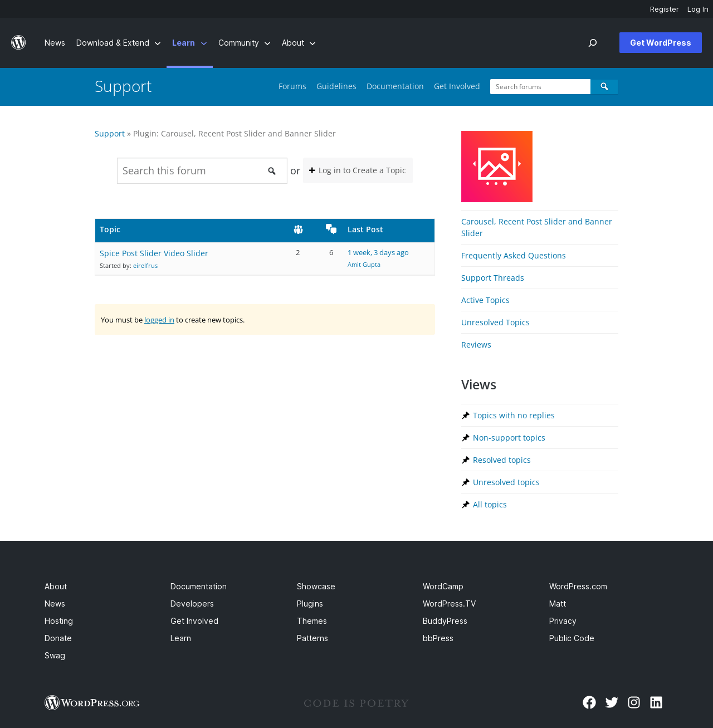Viewport: 713px width, 728px height.
Task: Open the Support Threads sidebar link
Action: pyautogui.click(x=492, y=278)
